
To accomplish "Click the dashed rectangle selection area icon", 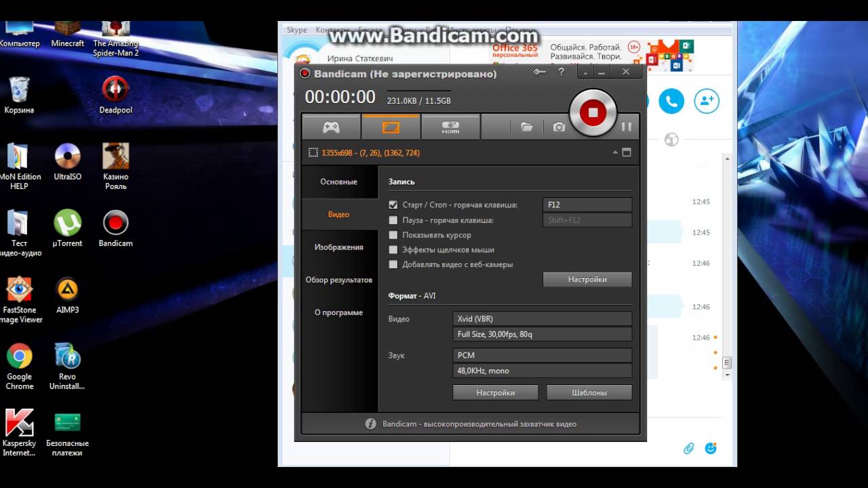I will (313, 153).
